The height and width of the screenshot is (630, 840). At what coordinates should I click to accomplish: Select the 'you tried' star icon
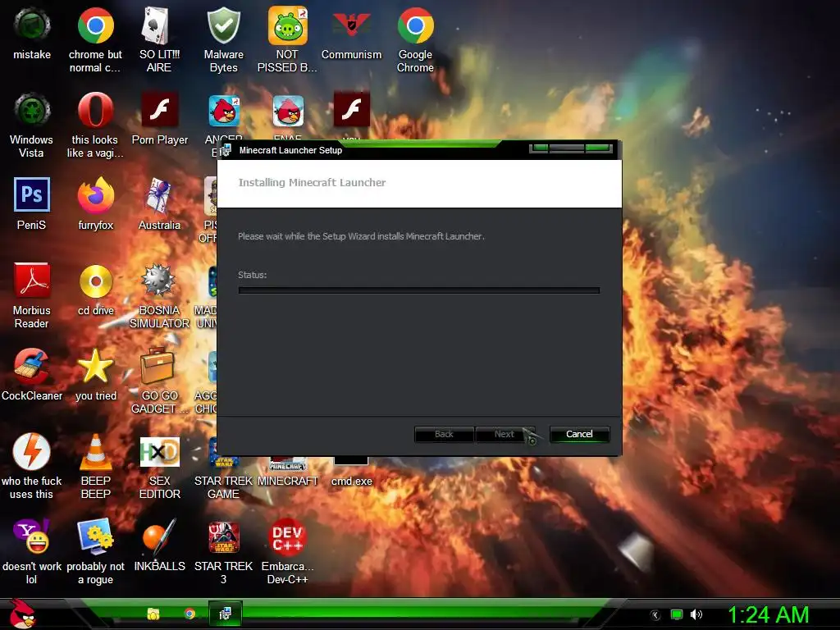(x=95, y=374)
